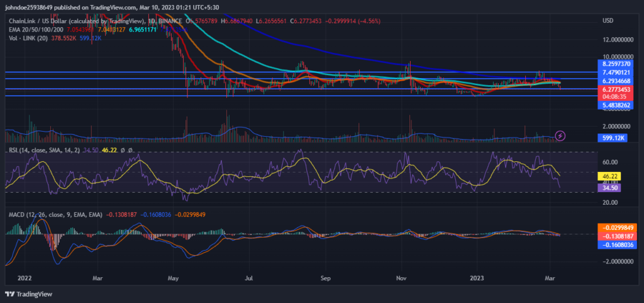Viewport: 644px width, 303px height.
Task: Click the blue -0.1608036 MACD axis label
Action: click(x=616, y=243)
